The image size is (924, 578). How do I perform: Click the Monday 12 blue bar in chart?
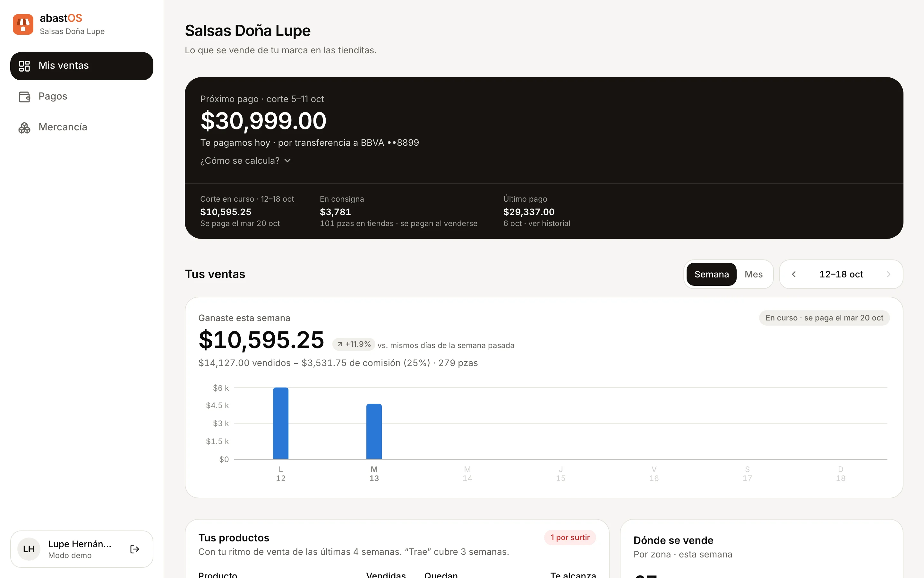[281, 423]
